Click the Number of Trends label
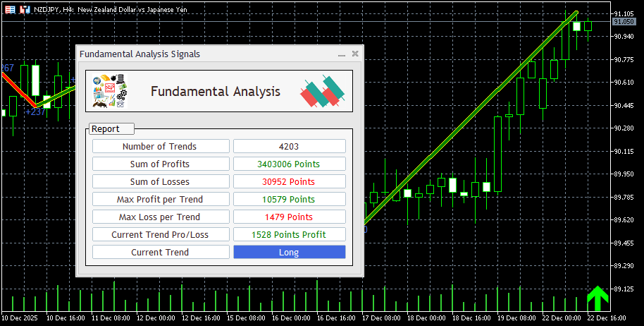The height and width of the screenshot is (326, 644). pyautogui.click(x=161, y=146)
